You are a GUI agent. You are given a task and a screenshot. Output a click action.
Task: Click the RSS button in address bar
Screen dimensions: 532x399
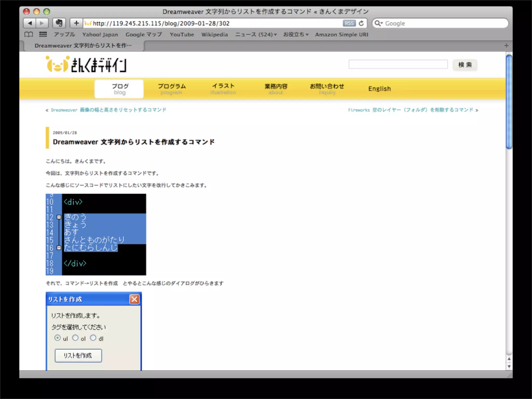click(349, 23)
